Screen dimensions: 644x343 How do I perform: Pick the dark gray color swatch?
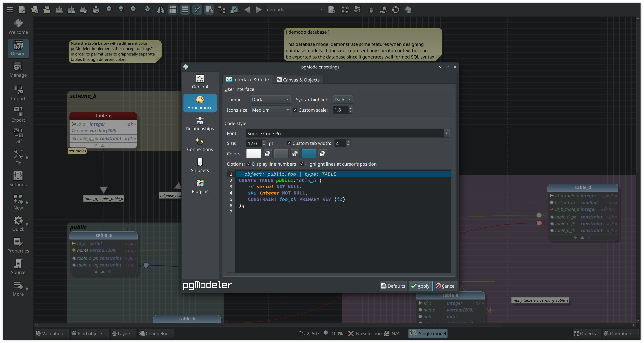(281, 154)
